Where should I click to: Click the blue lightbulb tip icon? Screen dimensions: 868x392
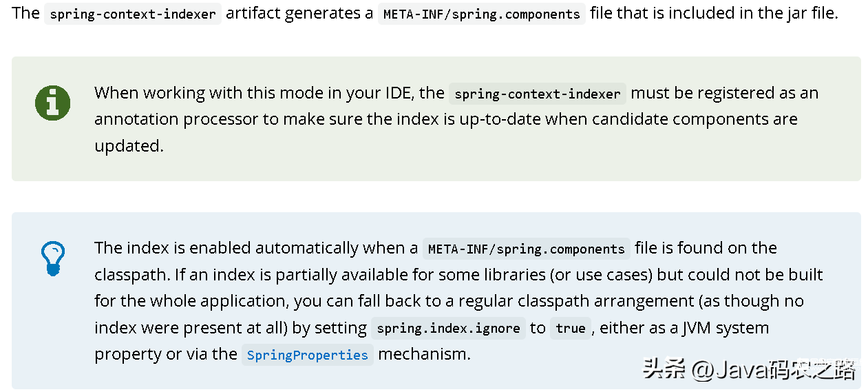pyautogui.click(x=53, y=259)
